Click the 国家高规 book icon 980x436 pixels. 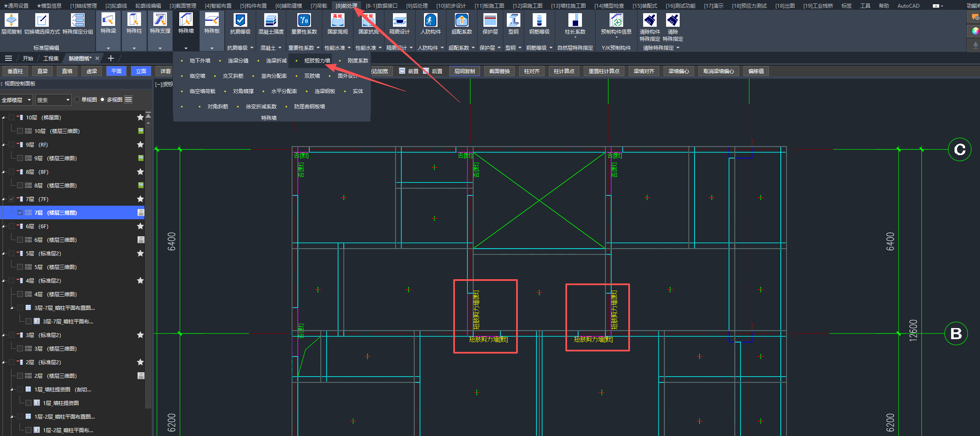click(338, 20)
